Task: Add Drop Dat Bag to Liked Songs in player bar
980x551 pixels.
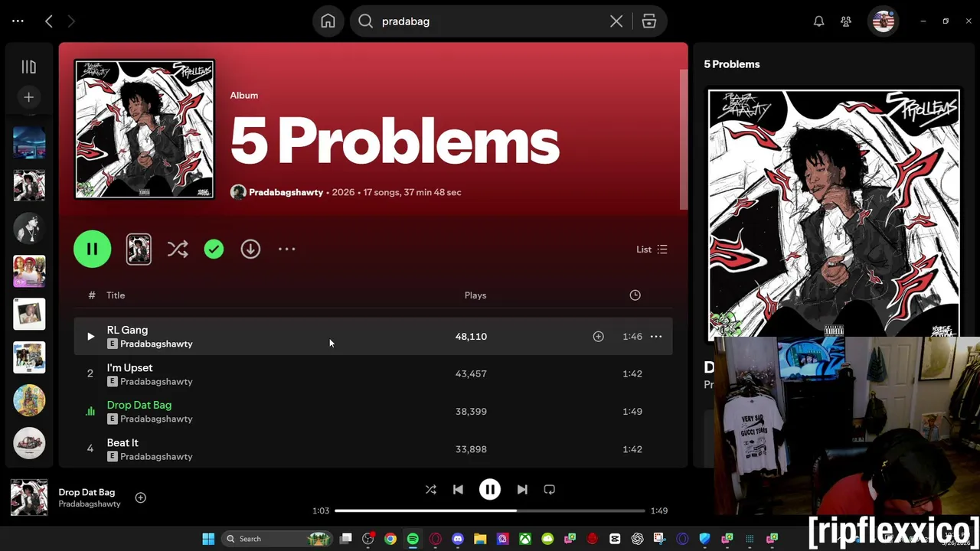Action: tap(140, 497)
